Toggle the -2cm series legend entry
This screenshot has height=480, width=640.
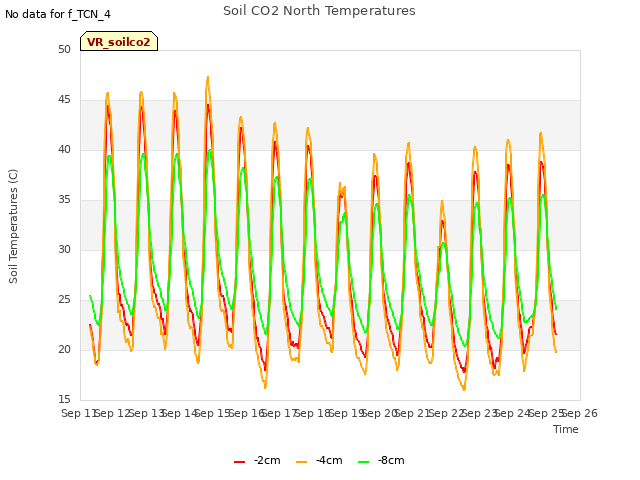257,460
